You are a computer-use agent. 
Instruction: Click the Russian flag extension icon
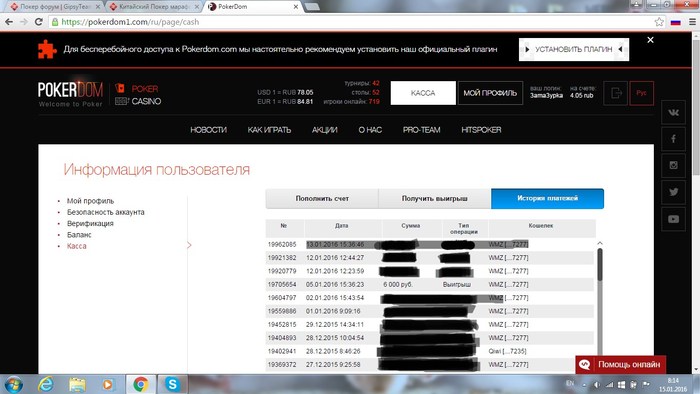(x=675, y=22)
